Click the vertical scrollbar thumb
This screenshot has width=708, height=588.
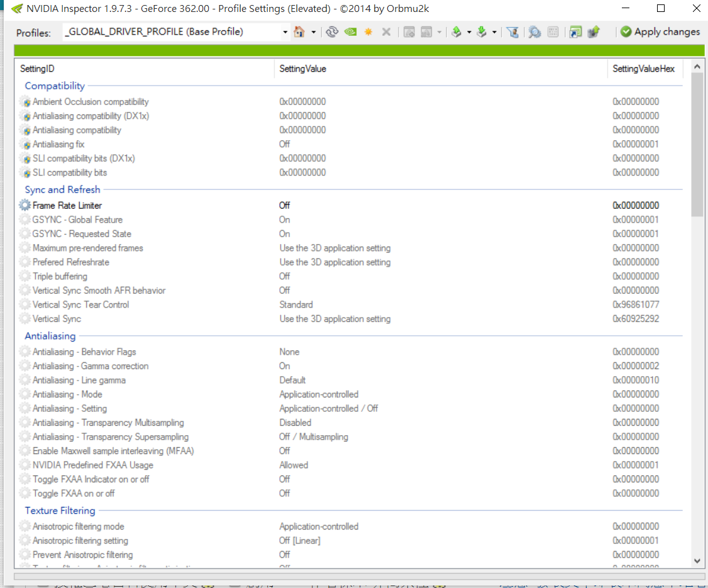[697, 145]
